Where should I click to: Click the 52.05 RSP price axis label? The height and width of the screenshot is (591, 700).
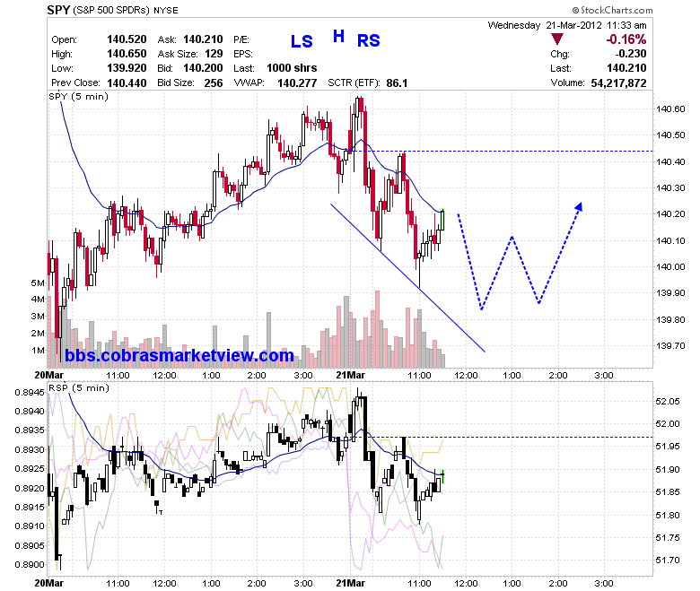click(x=668, y=402)
